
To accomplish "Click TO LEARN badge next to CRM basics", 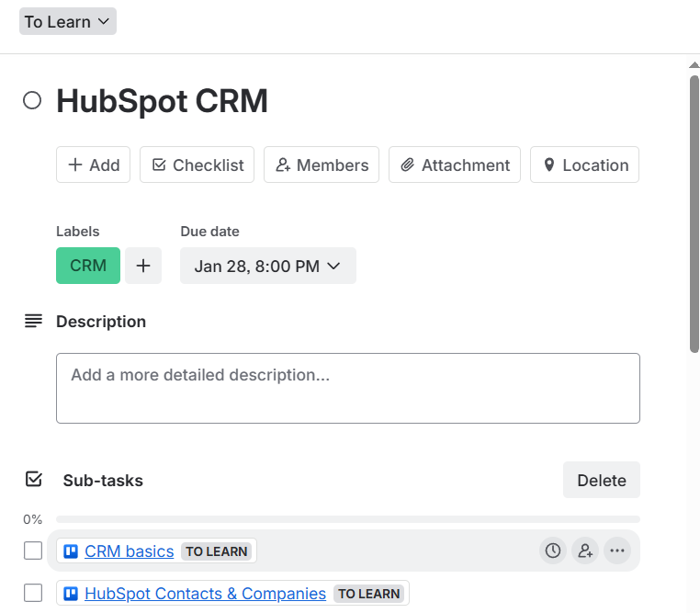I will [x=217, y=551].
